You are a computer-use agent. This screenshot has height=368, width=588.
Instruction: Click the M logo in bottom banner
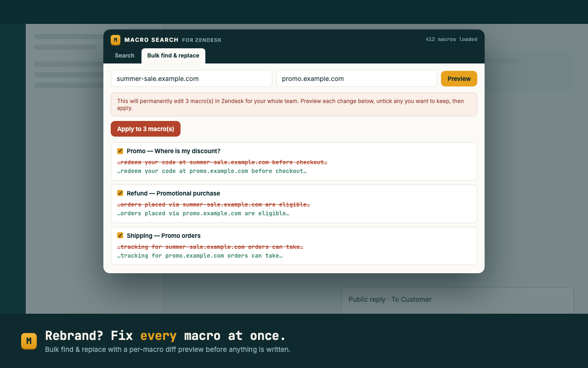29,341
